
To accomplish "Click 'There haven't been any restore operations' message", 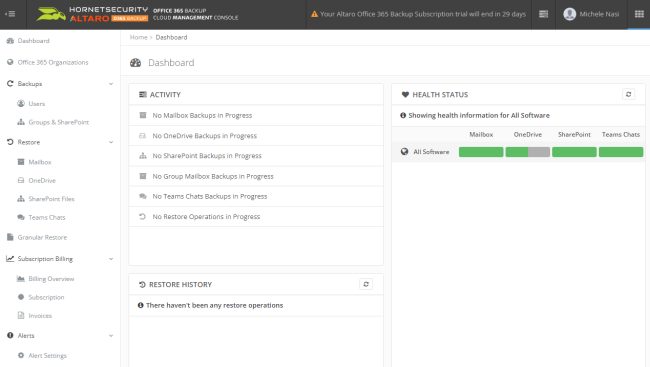I will [x=214, y=305].
